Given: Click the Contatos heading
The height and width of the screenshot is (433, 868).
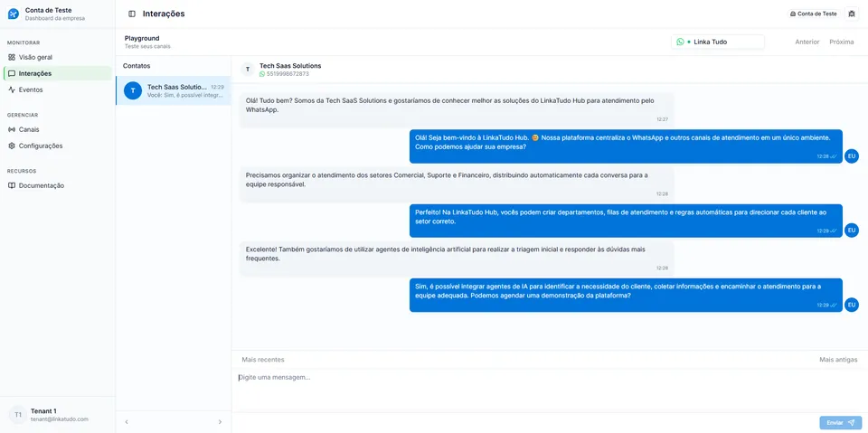Looking at the screenshot, I should point(137,66).
